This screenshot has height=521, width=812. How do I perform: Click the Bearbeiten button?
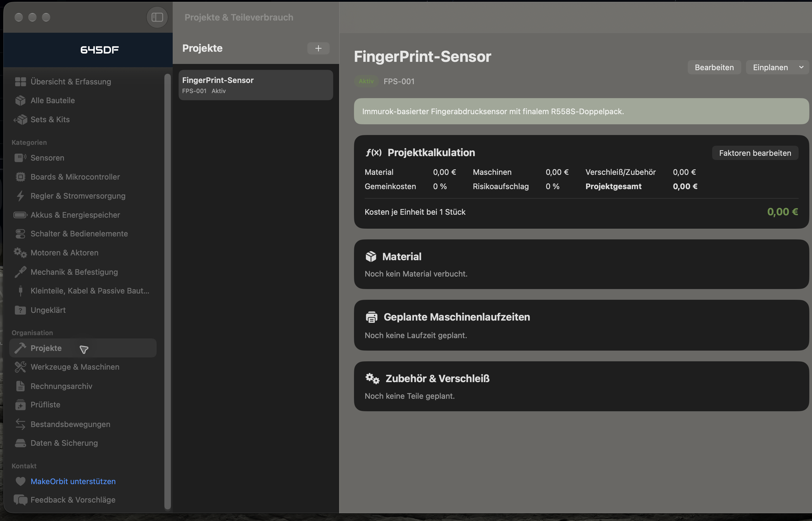[714, 67]
